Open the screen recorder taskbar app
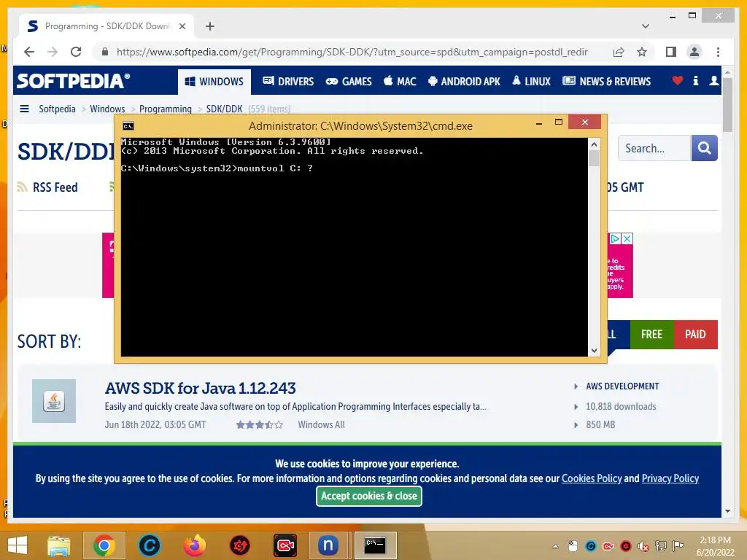The height and width of the screenshot is (560, 747). pyautogui.click(x=285, y=545)
